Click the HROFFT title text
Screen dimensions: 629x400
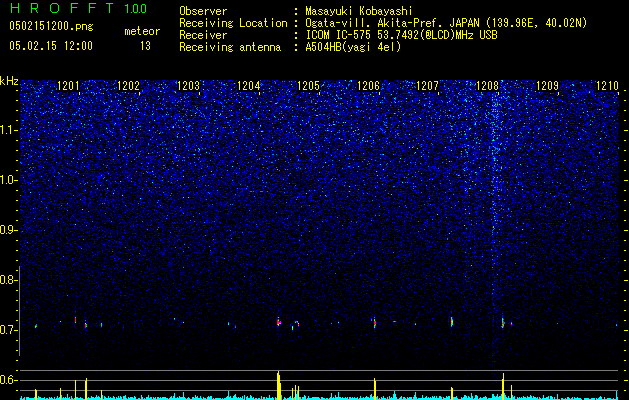pos(62,8)
